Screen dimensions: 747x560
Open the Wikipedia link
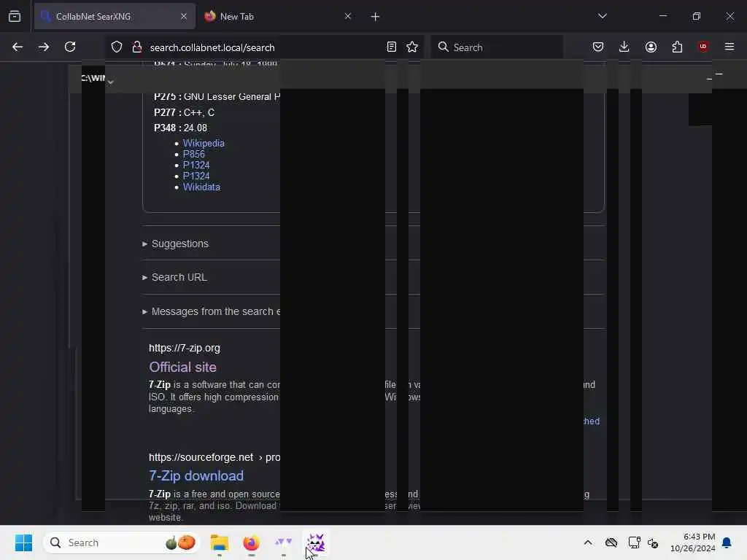point(204,144)
